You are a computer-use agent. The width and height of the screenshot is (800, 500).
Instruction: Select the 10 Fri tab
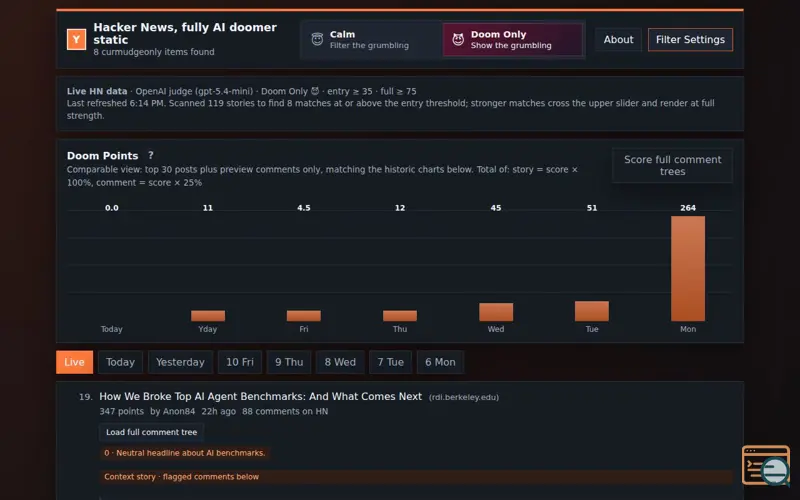(x=240, y=362)
